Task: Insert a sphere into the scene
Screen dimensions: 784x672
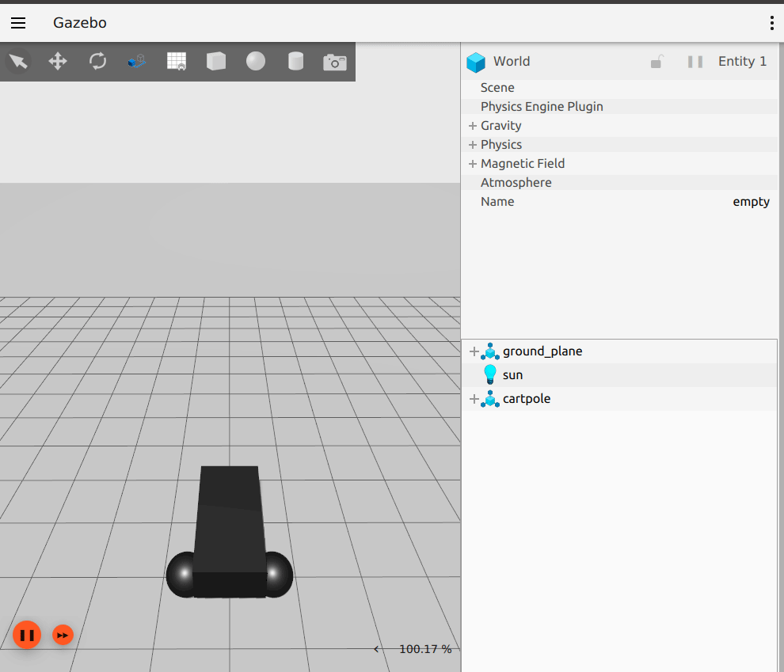Action: pos(255,61)
